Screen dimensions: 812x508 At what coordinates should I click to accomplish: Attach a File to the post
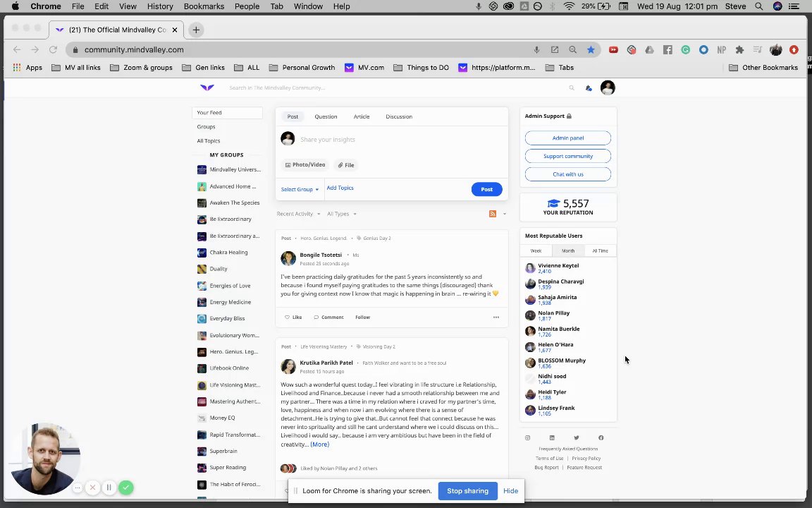(x=346, y=165)
